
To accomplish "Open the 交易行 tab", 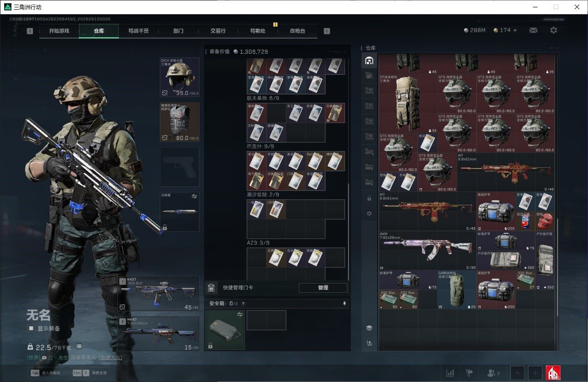I will (x=218, y=31).
